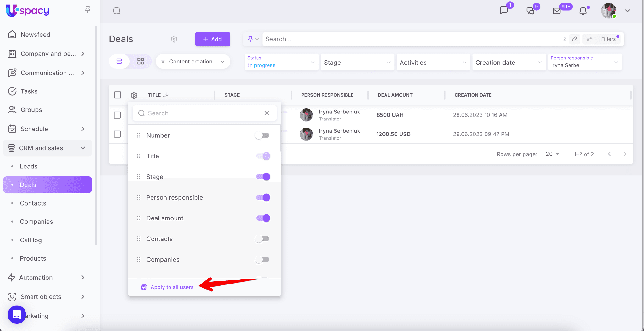Open Deals settings gear next to heading
Screen dimensions: 644x331
click(174, 39)
